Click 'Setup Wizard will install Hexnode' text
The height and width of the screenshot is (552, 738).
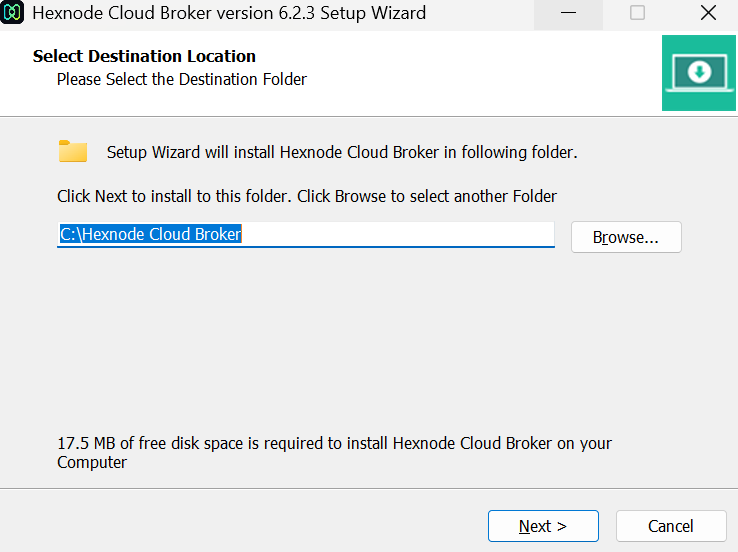point(342,152)
